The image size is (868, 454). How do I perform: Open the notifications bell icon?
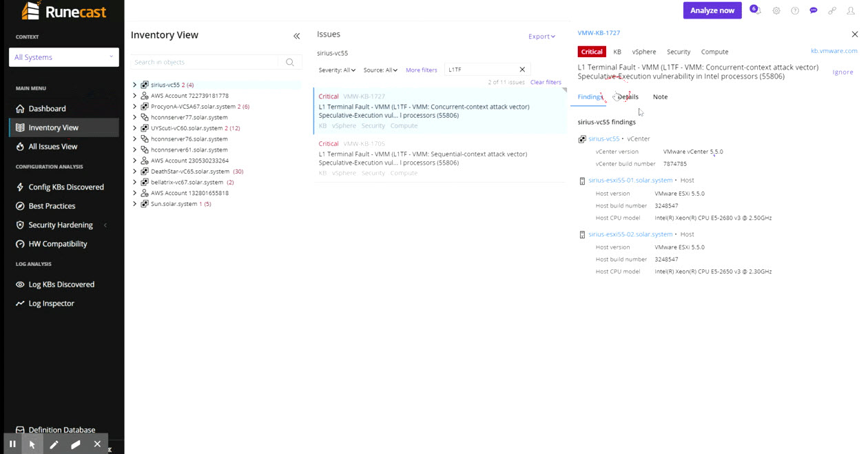pyautogui.click(x=757, y=11)
